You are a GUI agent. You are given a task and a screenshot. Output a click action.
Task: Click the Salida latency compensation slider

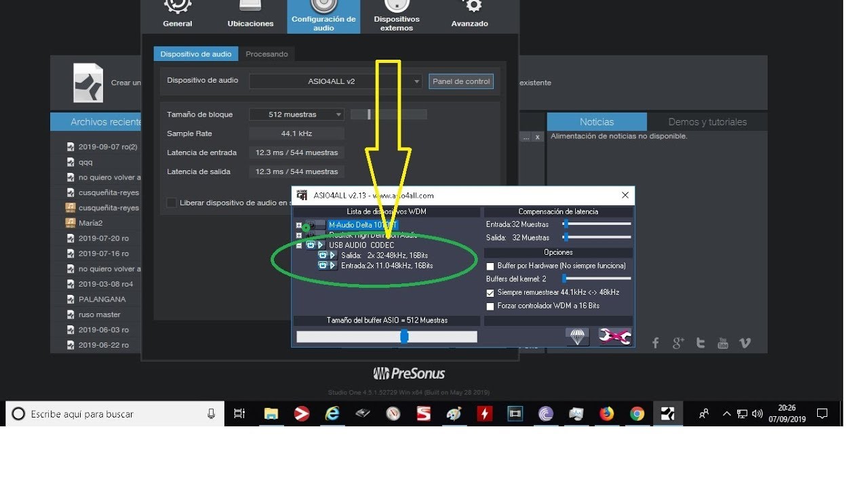(597, 238)
